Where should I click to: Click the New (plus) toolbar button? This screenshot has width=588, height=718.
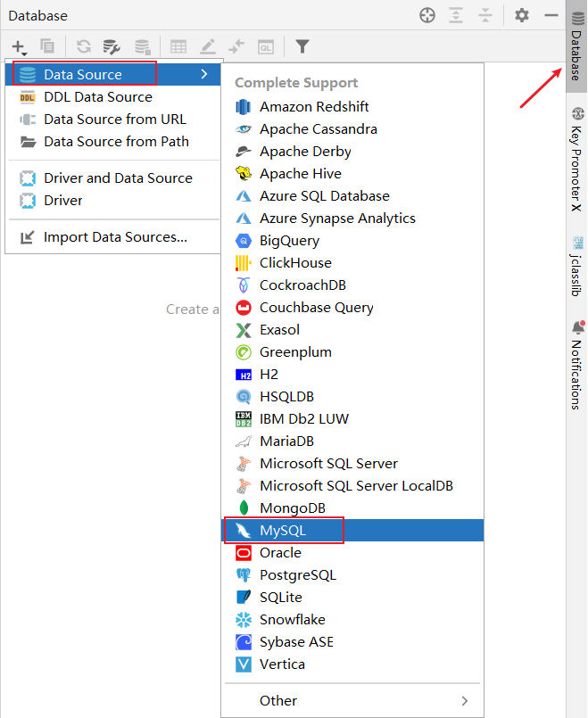tap(18, 46)
